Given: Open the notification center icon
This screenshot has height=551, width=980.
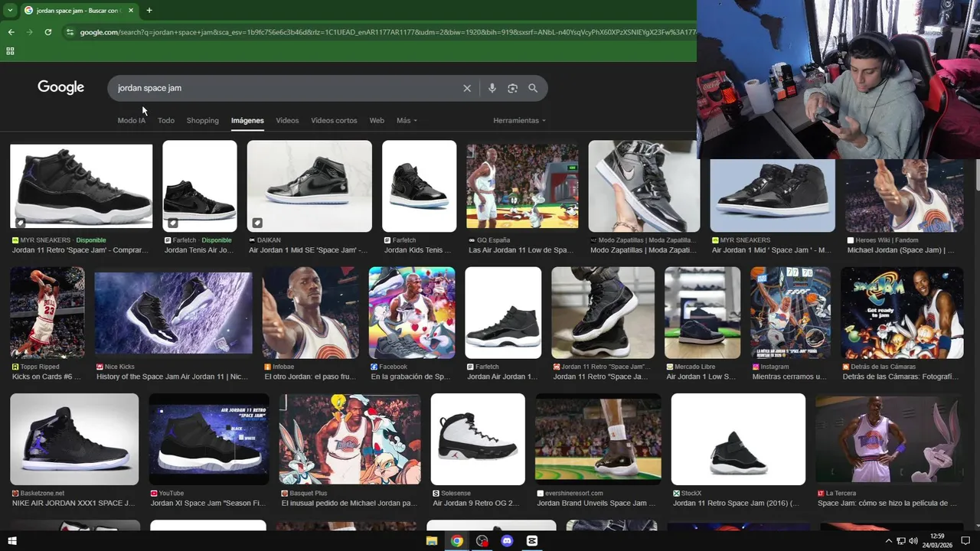Looking at the screenshot, I should (965, 541).
